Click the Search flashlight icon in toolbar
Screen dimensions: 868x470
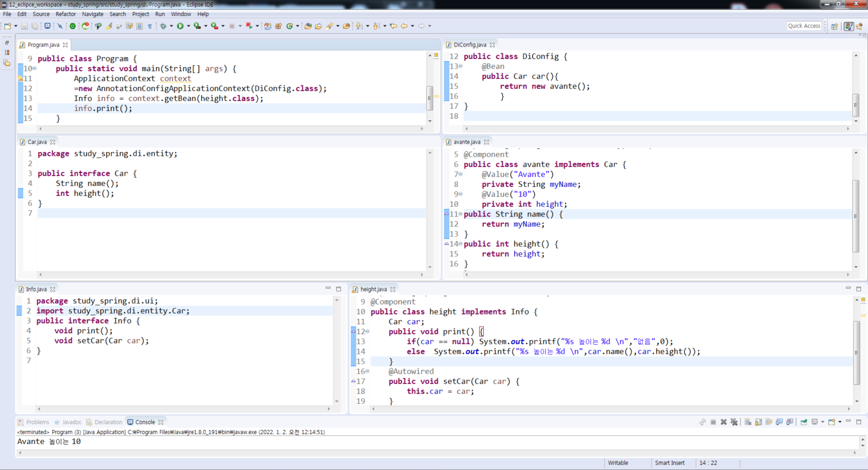click(x=329, y=26)
